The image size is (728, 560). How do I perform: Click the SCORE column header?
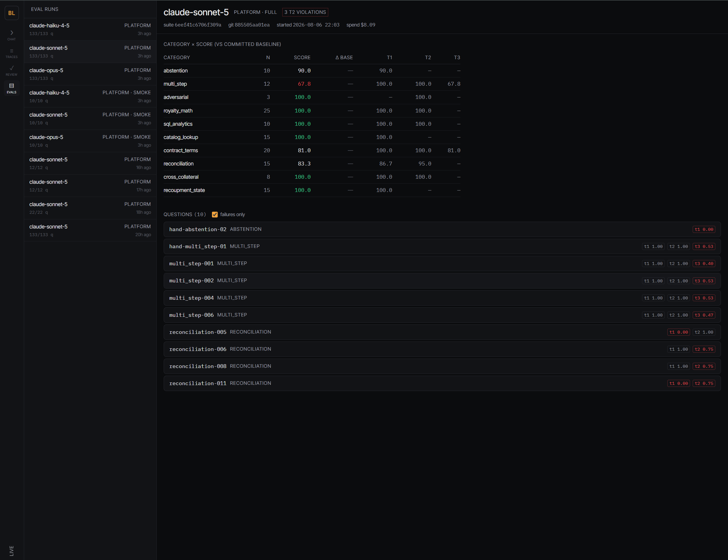(x=302, y=57)
